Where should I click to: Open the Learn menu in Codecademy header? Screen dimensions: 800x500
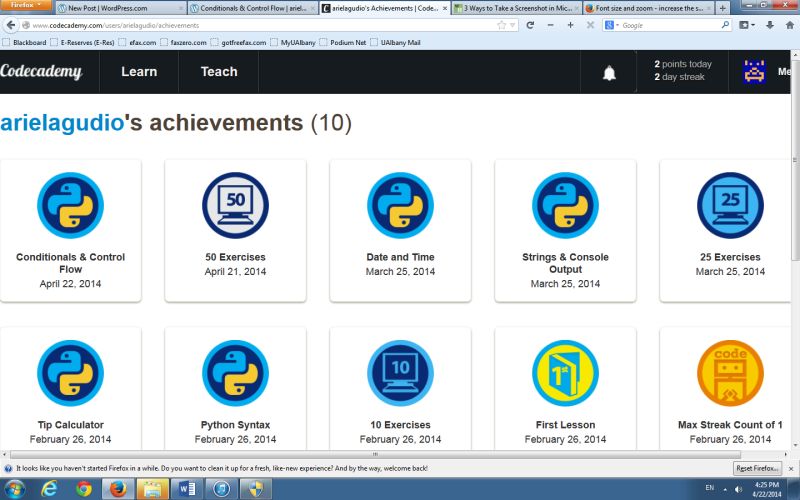point(139,71)
